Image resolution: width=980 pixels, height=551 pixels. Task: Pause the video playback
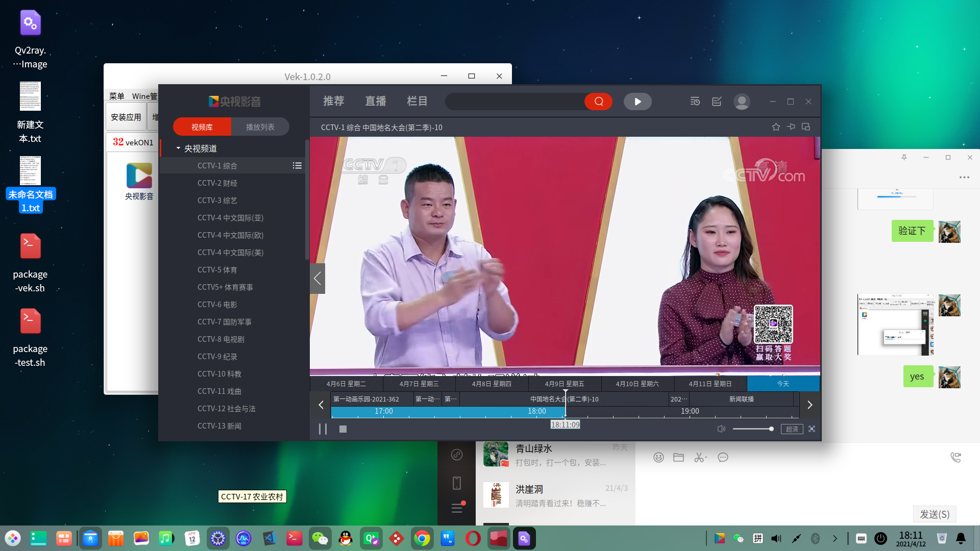pyautogui.click(x=323, y=429)
